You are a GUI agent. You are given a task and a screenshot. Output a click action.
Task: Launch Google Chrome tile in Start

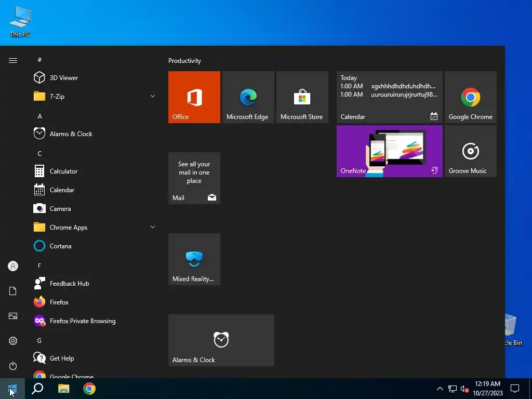click(471, 97)
